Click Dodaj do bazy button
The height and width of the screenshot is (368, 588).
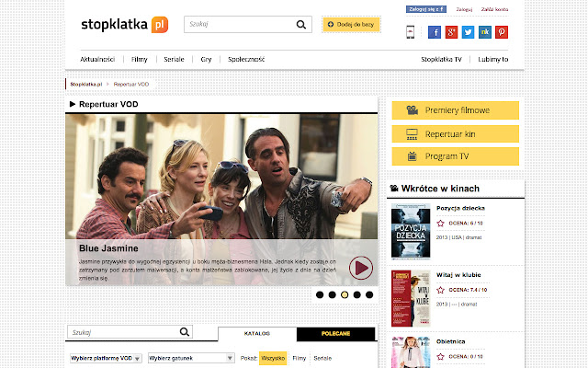(x=351, y=25)
